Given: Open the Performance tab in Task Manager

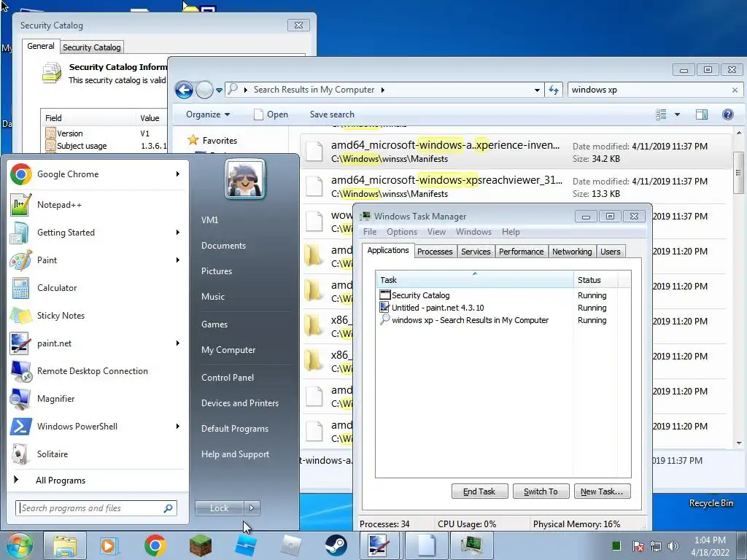Looking at the screenshot, I should (x=521, y=252).
